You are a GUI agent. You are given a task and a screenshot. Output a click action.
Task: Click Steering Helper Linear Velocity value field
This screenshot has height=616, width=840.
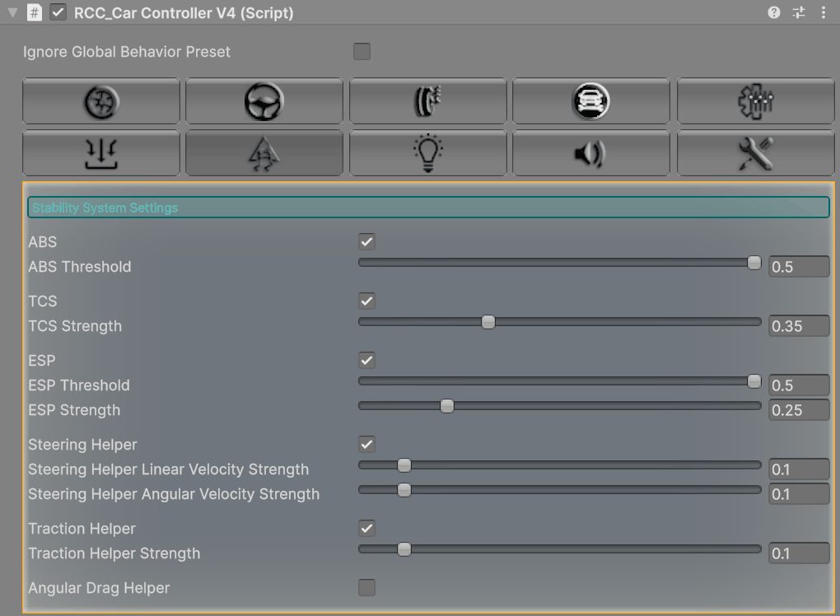pyautogui.click(x=799, y=469)
